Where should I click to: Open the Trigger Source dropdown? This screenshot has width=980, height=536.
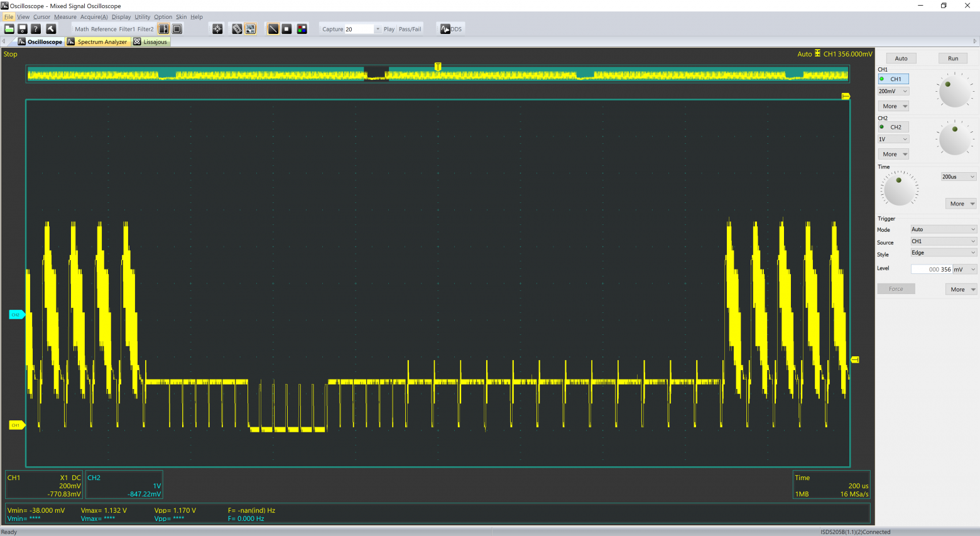942,241
